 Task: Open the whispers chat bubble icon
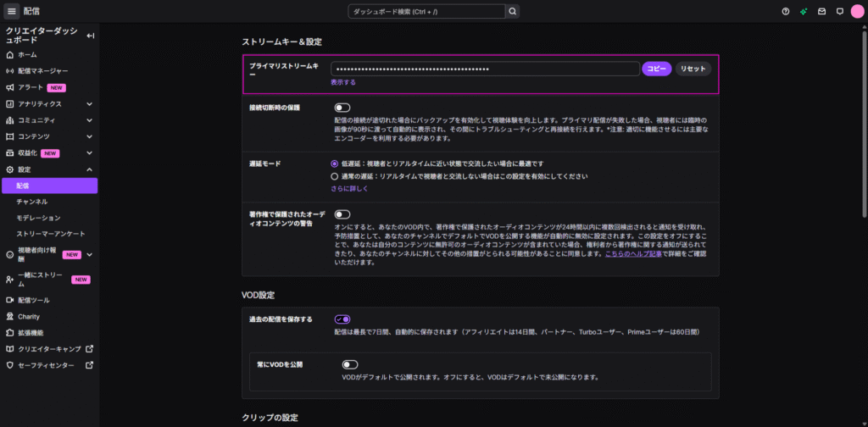(840, 11)
